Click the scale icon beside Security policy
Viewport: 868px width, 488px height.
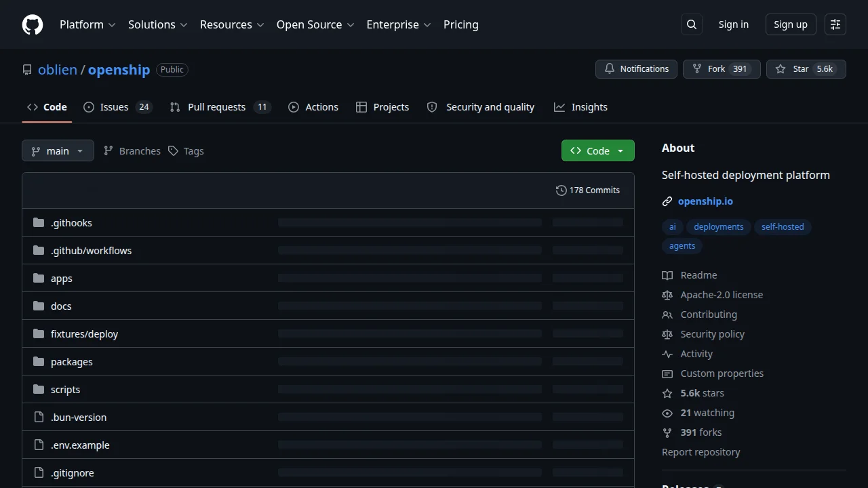[667, 334]
